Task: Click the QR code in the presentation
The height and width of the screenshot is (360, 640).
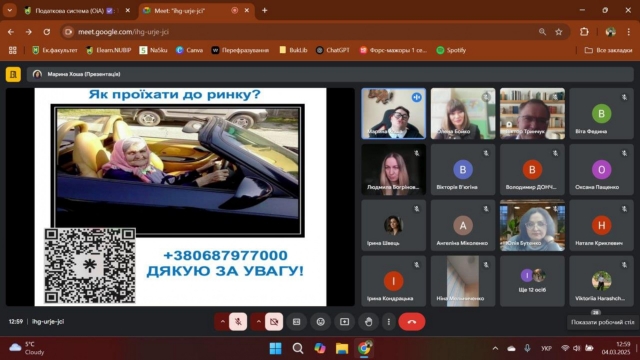Action: coord(90,266)
